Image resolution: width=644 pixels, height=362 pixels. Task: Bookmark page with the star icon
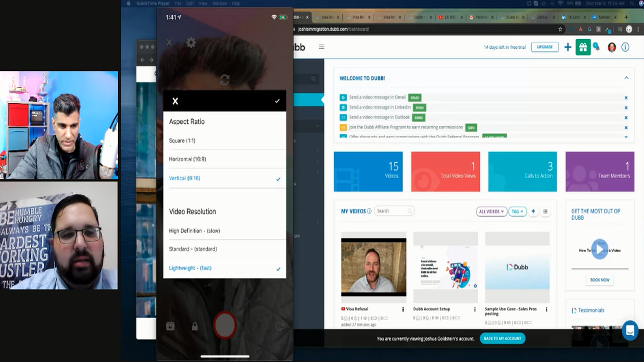click(x=560, y=29)
